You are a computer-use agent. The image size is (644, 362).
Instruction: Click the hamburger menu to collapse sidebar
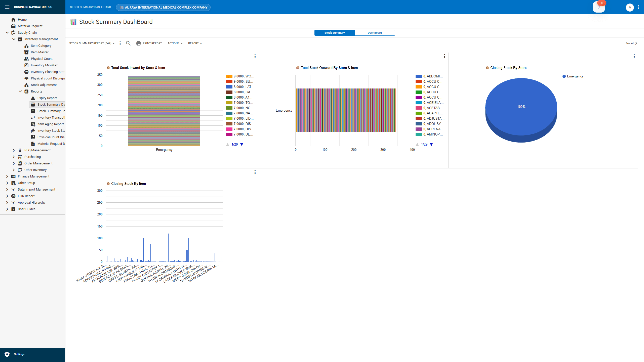click(7, 7)
